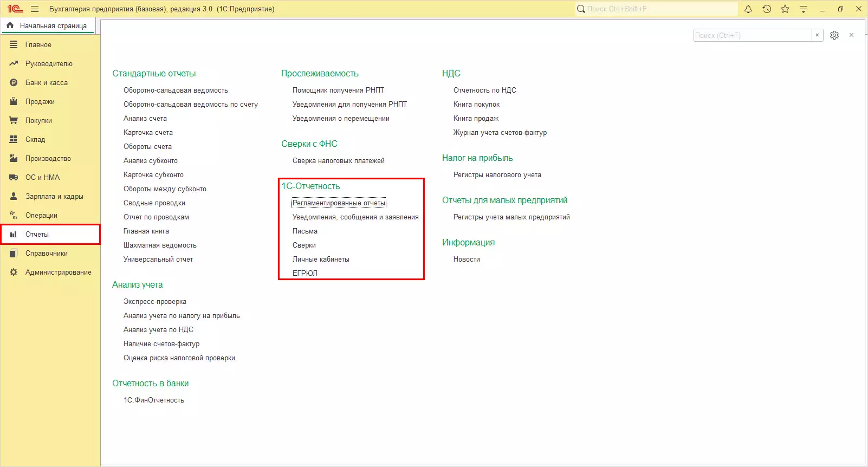Open the Операции section
The image size is (868, 467).
pos(50,215)
